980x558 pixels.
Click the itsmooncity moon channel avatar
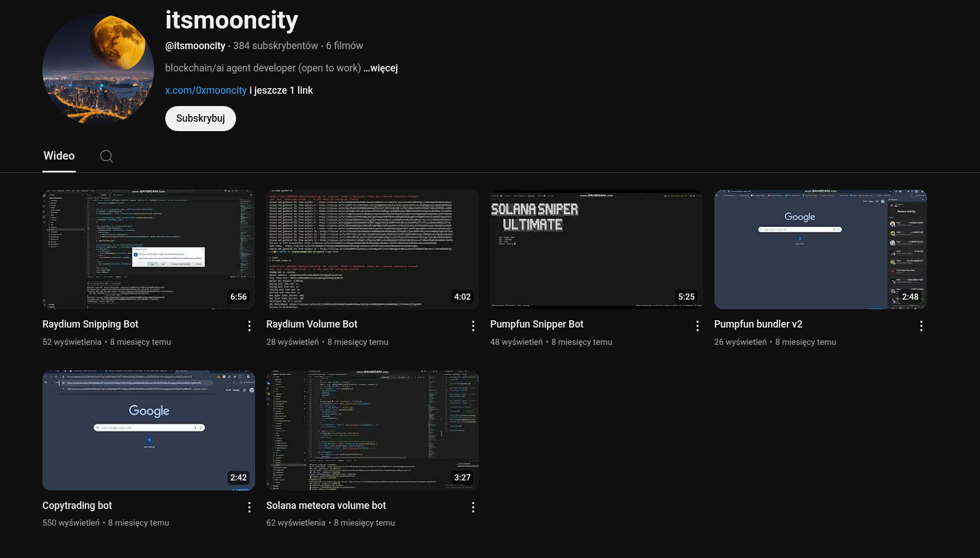coord(98,68)
